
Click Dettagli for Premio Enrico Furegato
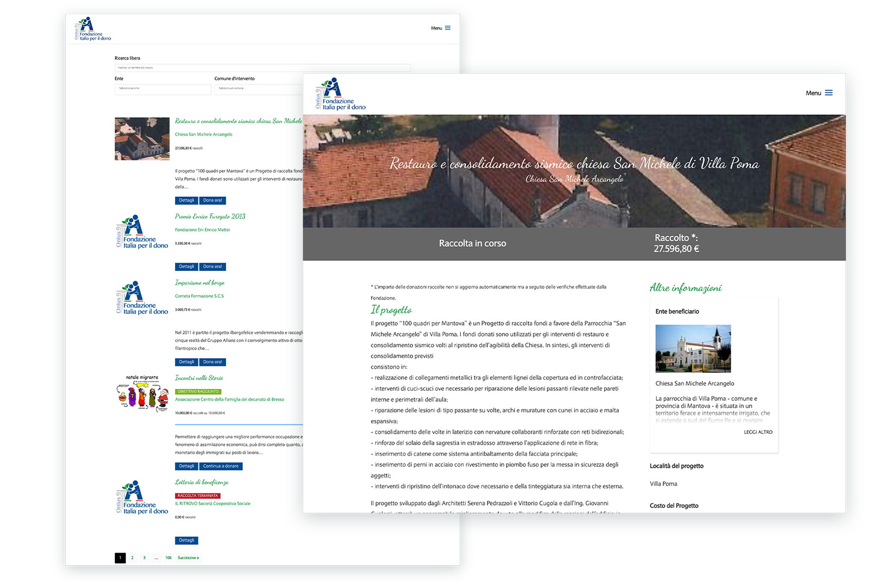186,267
